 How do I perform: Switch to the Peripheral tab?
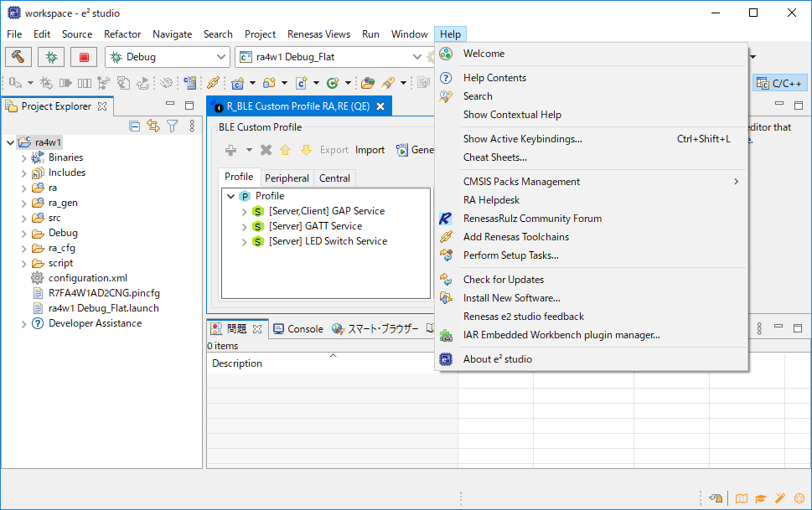(287, 178)
